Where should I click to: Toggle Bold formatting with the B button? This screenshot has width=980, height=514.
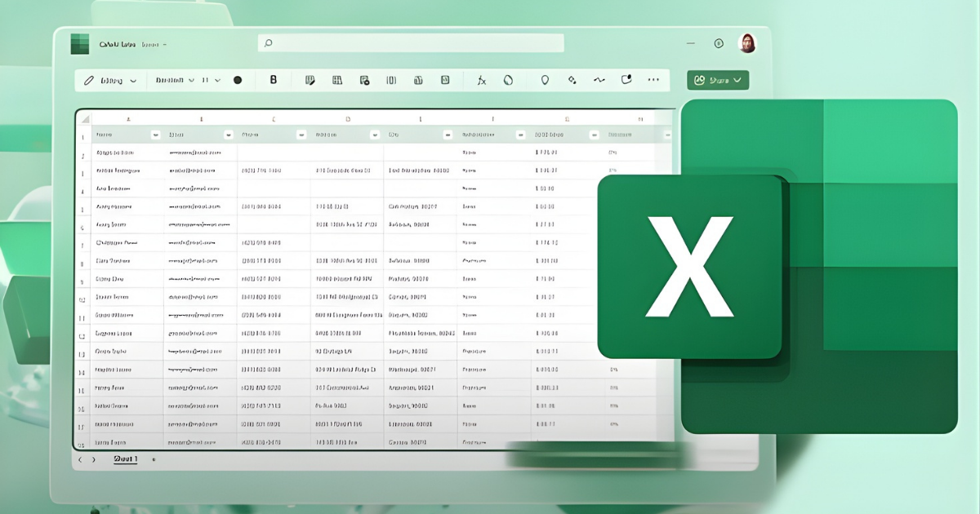pyautogui.click(x=274, y=80)
